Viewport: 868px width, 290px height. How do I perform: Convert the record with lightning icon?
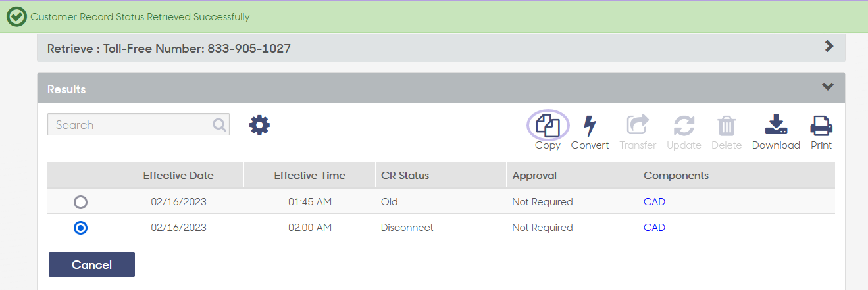coord(590,126)
